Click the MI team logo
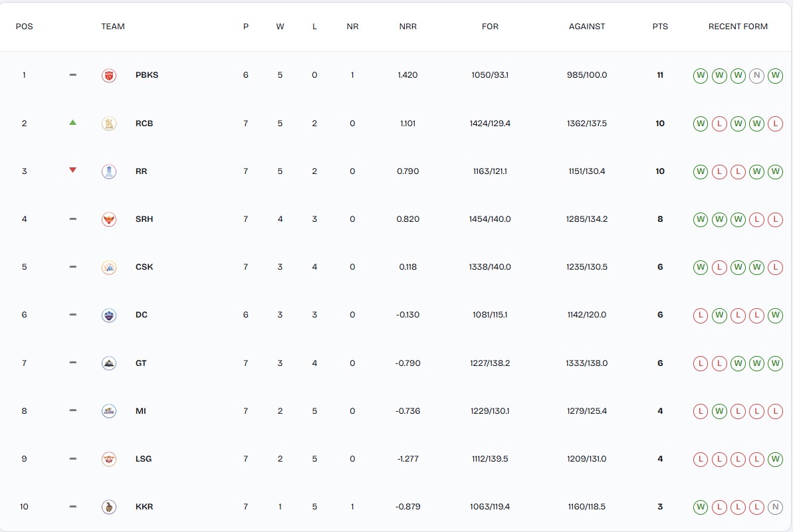The image size is (793, 532). (x=109, y=411)
